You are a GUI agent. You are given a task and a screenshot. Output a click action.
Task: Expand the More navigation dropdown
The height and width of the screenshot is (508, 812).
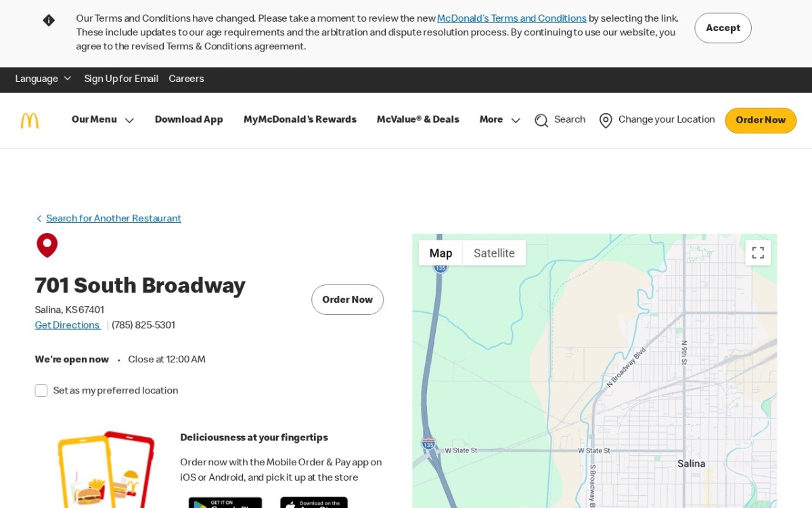(500, 120)
